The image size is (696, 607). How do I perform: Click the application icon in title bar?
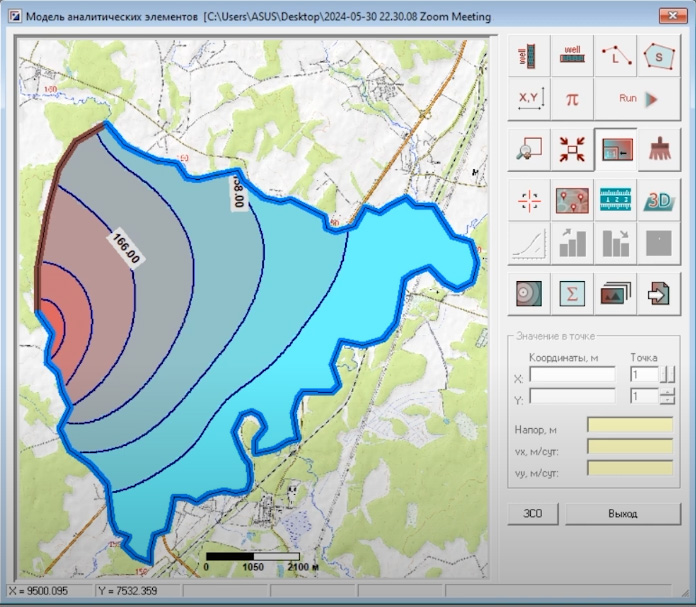pos(15,17)
